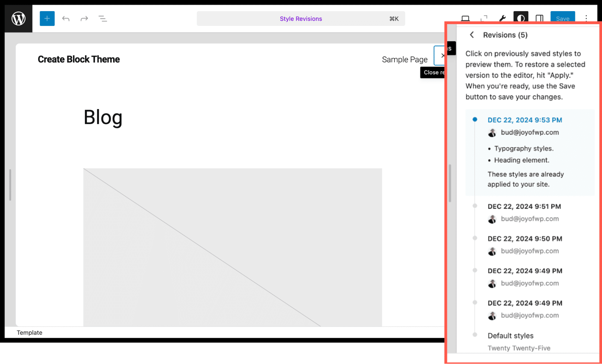Select the Default styles Twenty Twenty-Five revision

[510, 336]
